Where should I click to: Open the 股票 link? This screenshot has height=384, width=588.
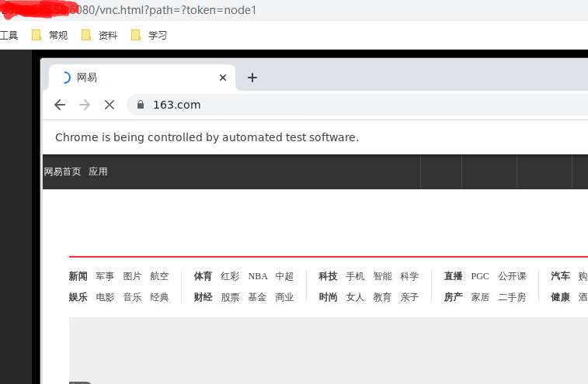pos(230,297)
